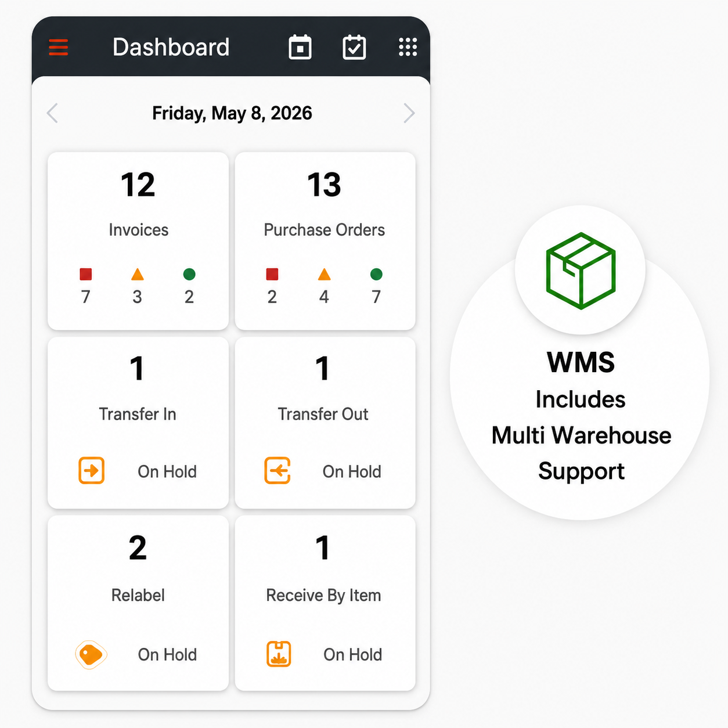Image resolution: width=728 pixels, height=728 pixels.
Task: Click count 7 under Invoices red square
Action: [x=86, y=297]
